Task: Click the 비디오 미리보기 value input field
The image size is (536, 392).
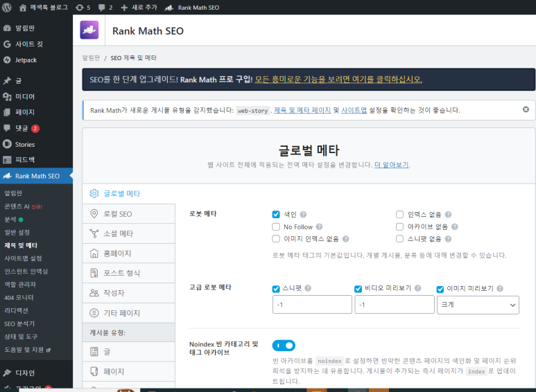Action: click(395, 305)
